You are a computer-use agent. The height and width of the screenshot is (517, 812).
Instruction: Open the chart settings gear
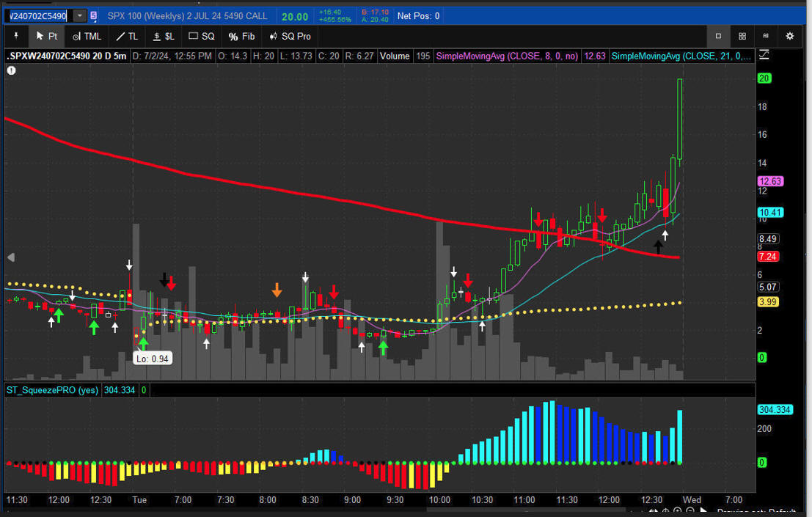(x=790, y=36)
